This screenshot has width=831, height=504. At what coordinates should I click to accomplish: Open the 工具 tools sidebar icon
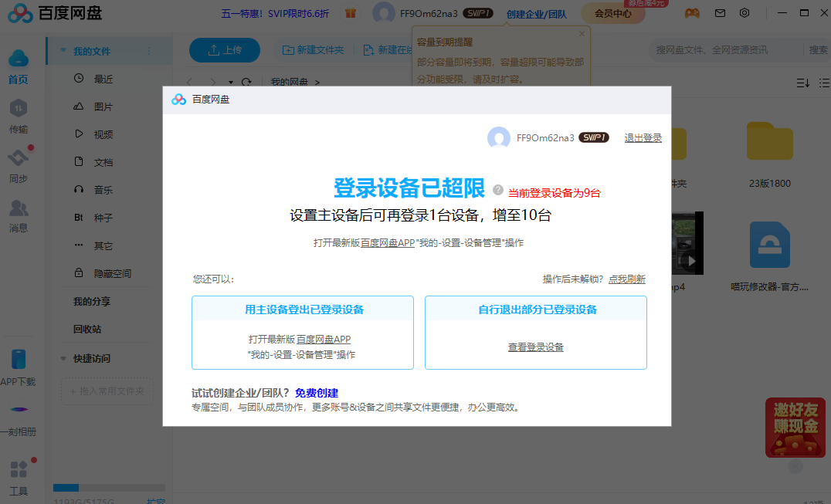pos(18,469)
